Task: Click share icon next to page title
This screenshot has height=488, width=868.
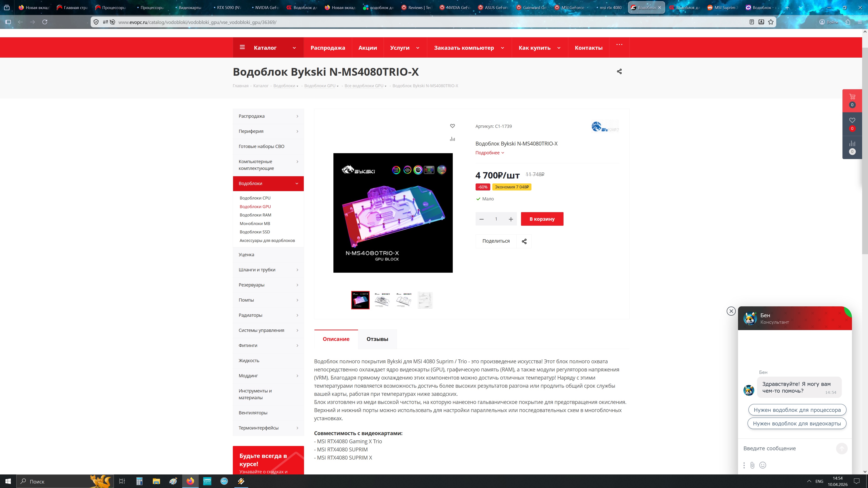Action: 619,71
